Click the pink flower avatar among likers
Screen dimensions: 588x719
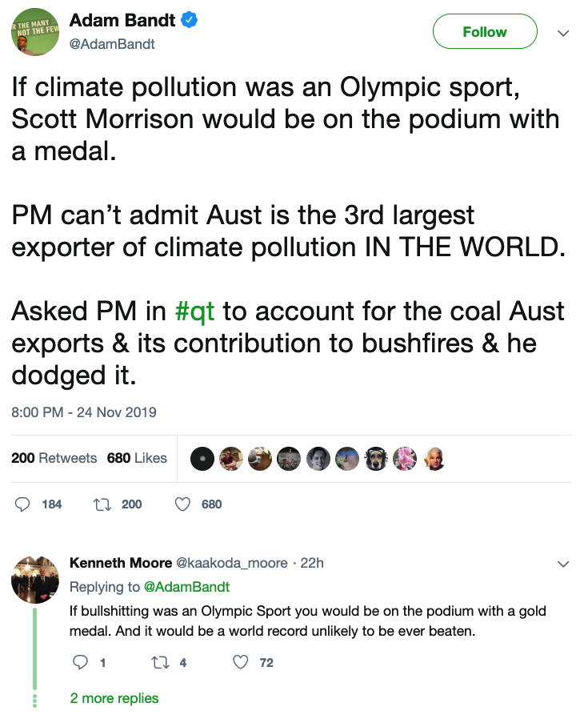[404, 459]
